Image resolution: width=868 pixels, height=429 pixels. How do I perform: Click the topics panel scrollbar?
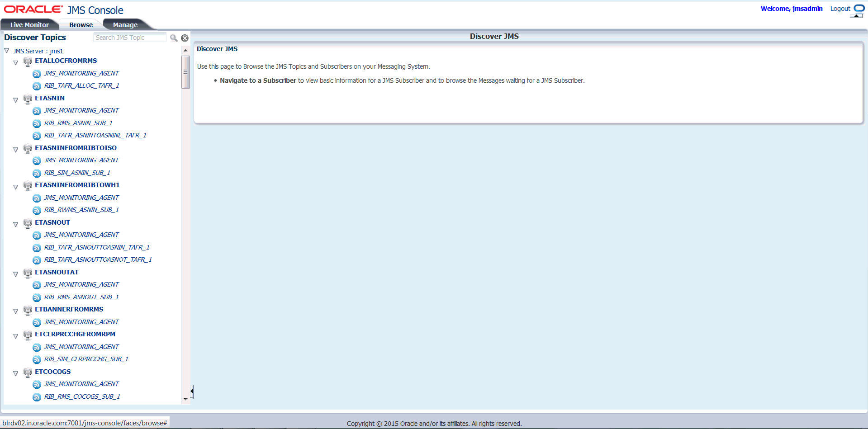click(186, 72)
